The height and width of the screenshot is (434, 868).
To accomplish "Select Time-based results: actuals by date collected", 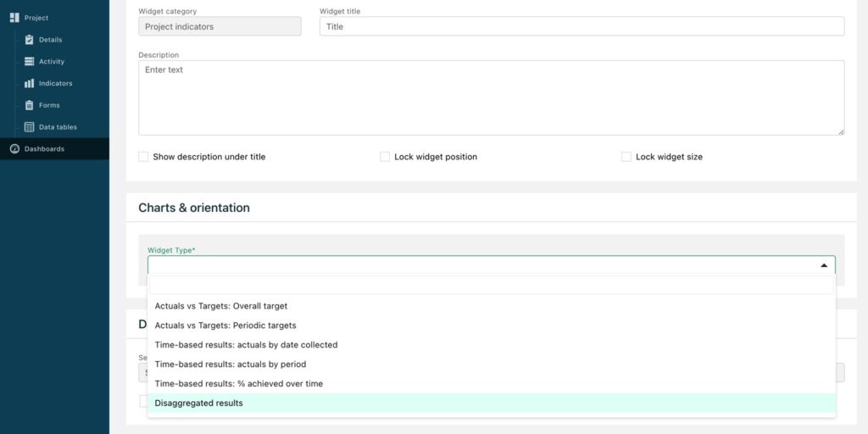I will tap(492, 345).
